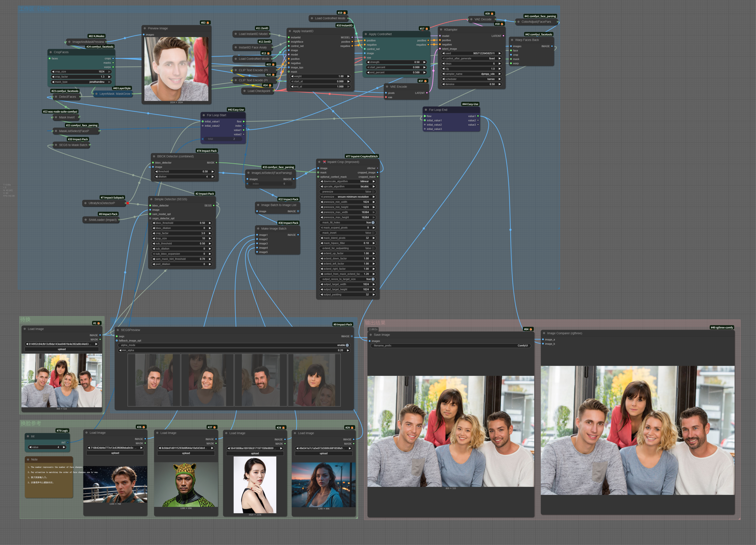Click the SAMLoader (Impact) node dot
Viewport: 756px width, 545px height.
pyautogui.click(x=86, y=220)
